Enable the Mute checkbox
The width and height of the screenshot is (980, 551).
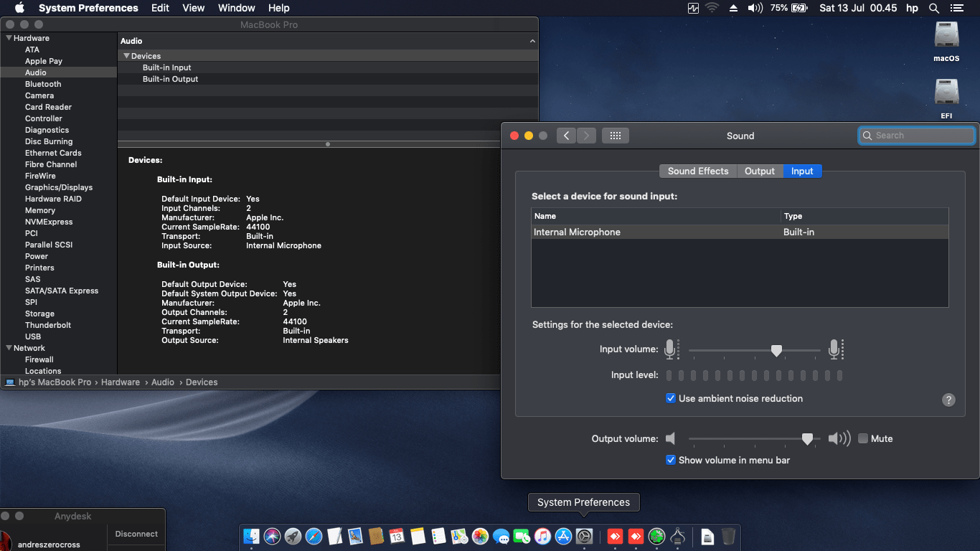863,438
